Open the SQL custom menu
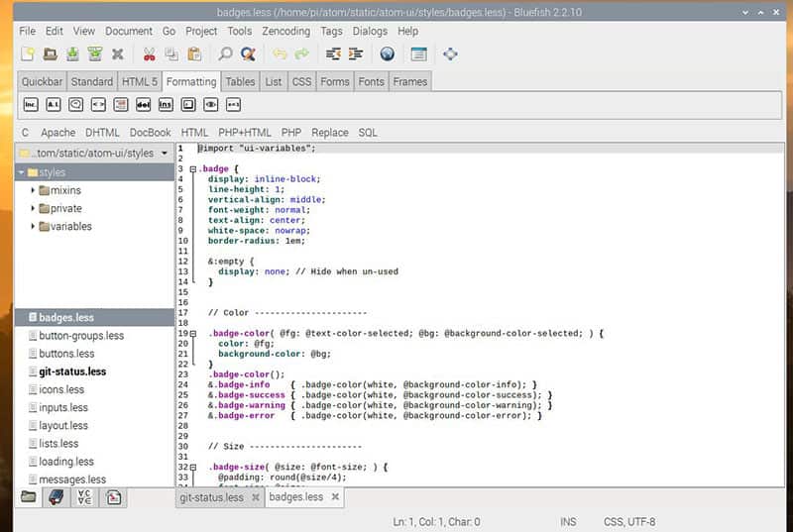Viewport: 793px width, 532px height. 368,133
